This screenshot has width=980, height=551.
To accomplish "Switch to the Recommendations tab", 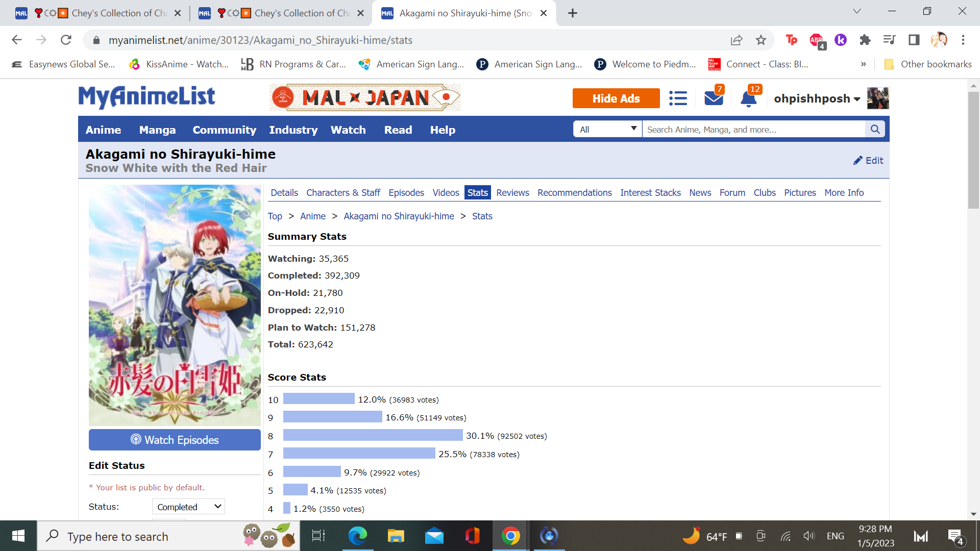I will click(x=574, y=192).
